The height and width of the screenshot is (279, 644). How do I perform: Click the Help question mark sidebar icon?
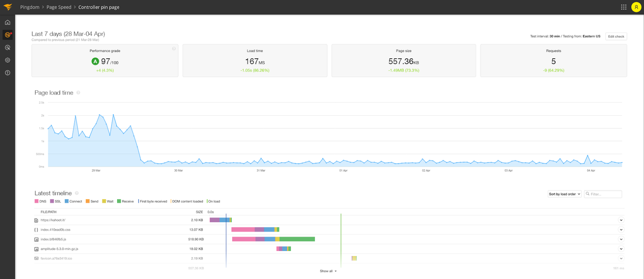(7, 73)
